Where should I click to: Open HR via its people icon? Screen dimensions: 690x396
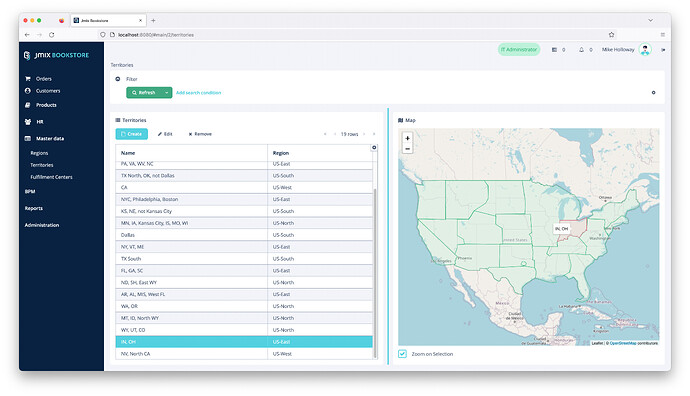pyautogui.click(x=28, y=122)
